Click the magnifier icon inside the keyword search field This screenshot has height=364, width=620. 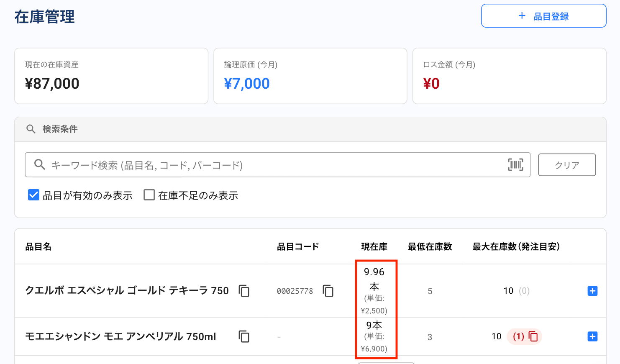[x=40, y=165]
